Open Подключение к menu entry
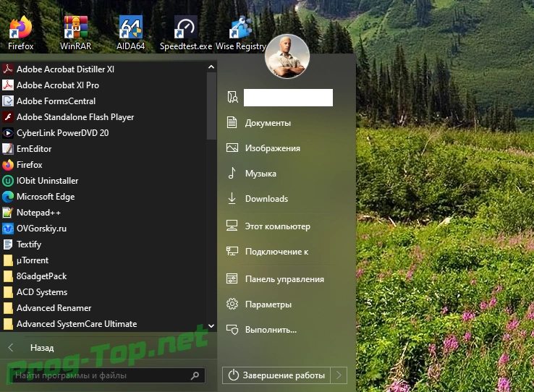Viewport: 534px width, 392px height. 276,252
